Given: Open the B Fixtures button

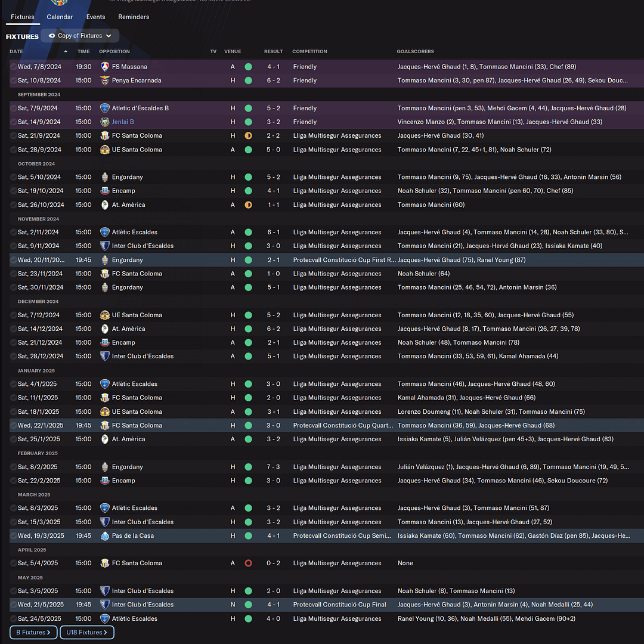Looking at the screenshot, I should (x=33, y=632).
